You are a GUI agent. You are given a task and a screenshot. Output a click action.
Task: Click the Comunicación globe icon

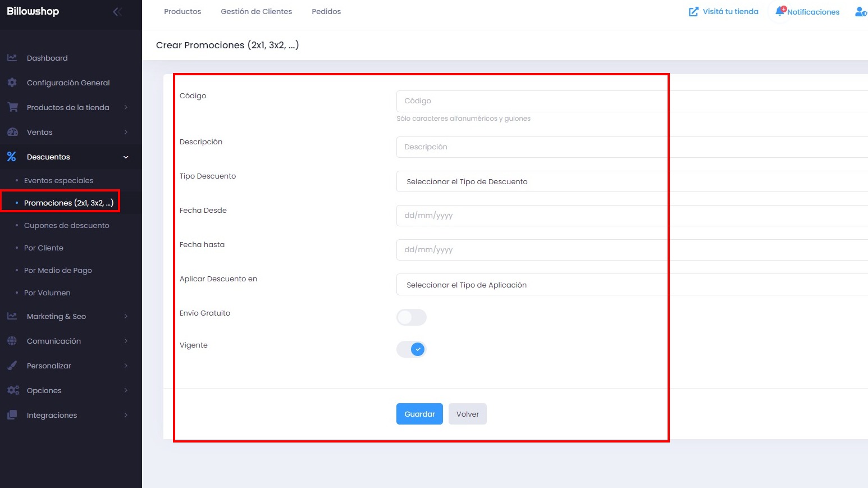click(x=12, y=341)
